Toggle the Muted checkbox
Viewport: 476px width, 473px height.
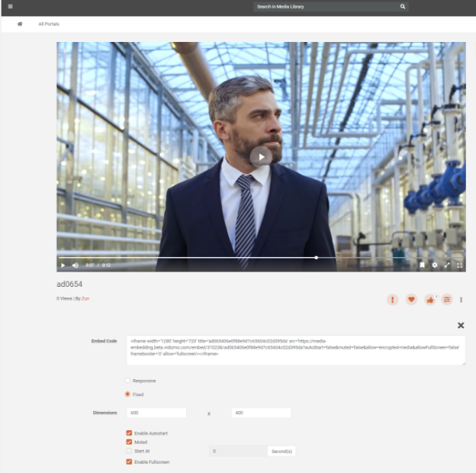(x=129, y=442)
